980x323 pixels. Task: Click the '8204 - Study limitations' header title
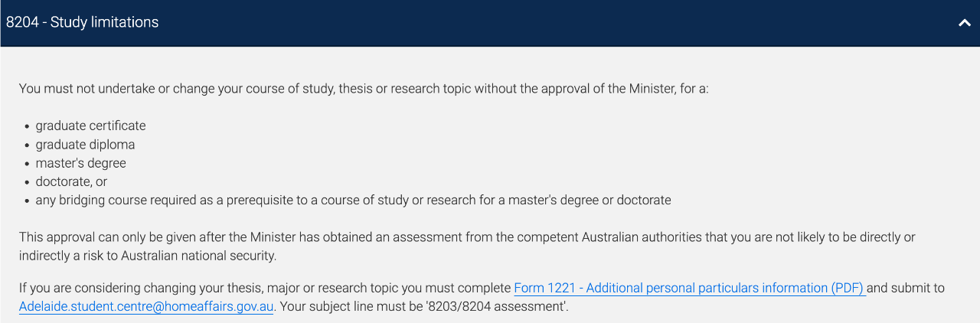(x=83, y=22)
